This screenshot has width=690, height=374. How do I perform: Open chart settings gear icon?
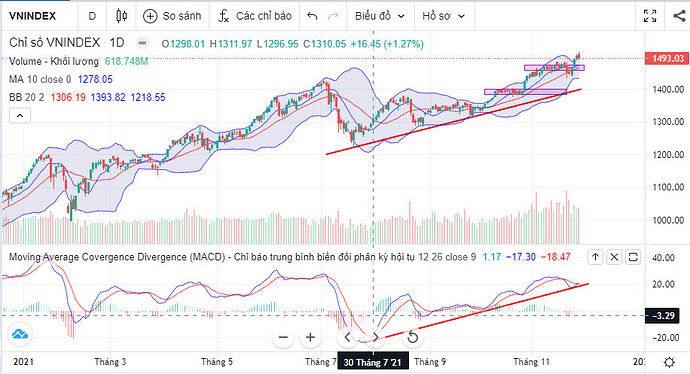tap(669, 363)
